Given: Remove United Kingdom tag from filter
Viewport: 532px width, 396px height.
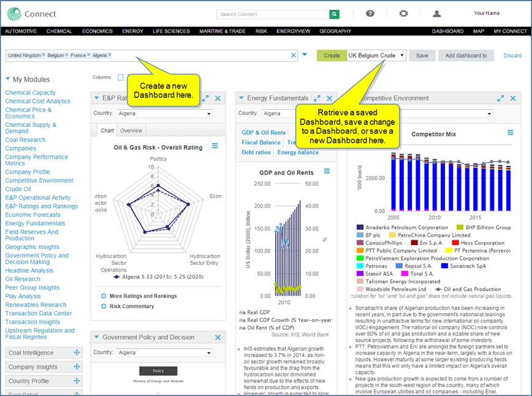Looking at the screenshot, I should (44, 55).
